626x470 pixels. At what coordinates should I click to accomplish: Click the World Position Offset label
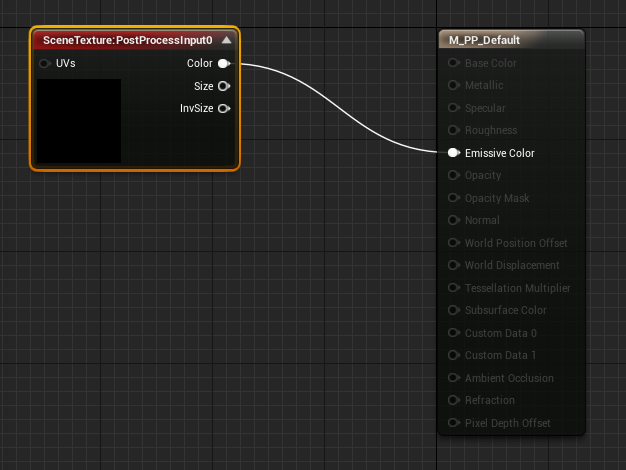pyautogui.click(x=516, y=243)
